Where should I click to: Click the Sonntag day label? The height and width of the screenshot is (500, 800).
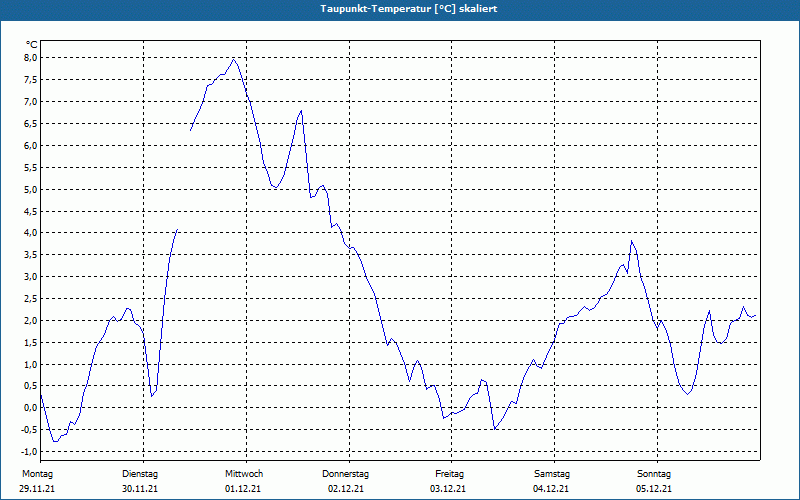point(654,474)
